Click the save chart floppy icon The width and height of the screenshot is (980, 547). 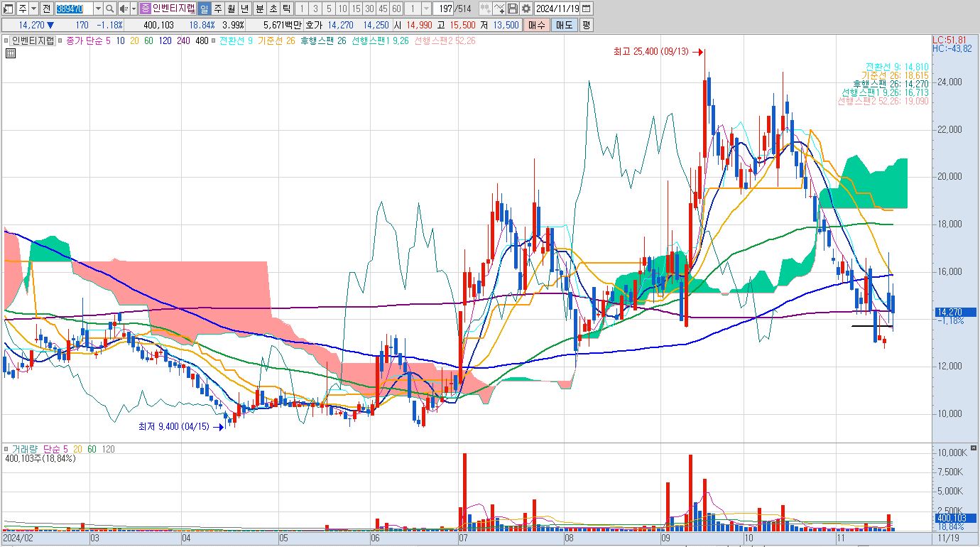(x=513, y=9)
